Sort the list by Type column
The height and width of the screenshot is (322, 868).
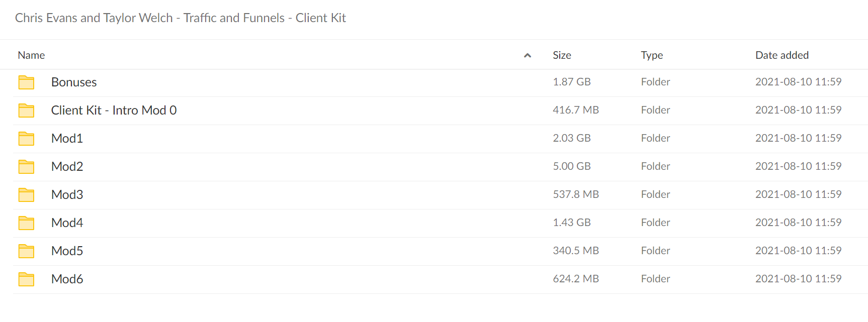pyautogui.click(x=652, y=55)
